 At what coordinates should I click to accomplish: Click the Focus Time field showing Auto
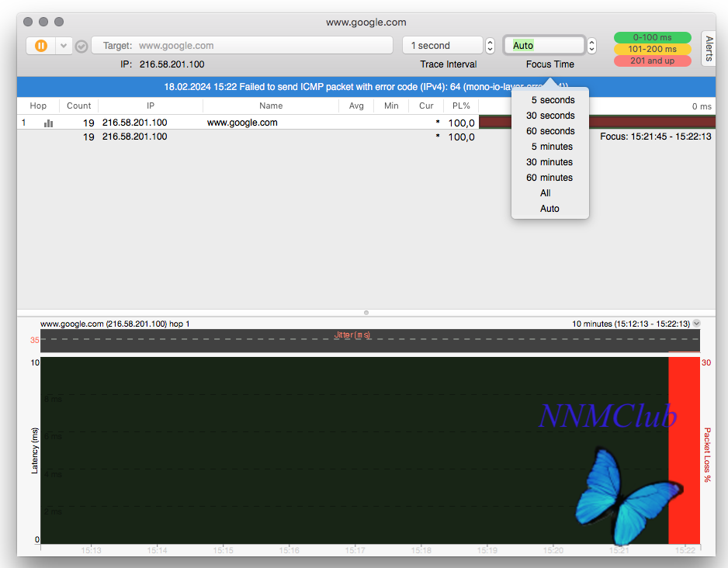(544, 46)
